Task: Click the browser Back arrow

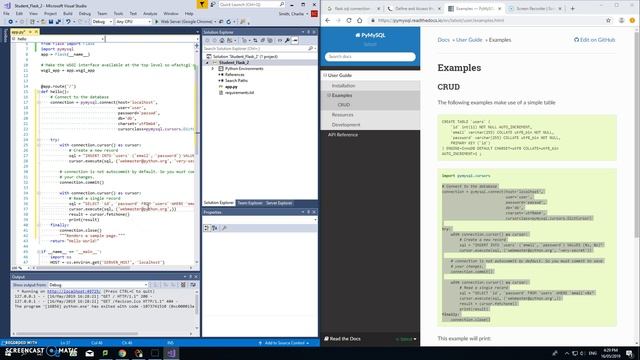Action: pyautogui.click(x=328, y=20)
